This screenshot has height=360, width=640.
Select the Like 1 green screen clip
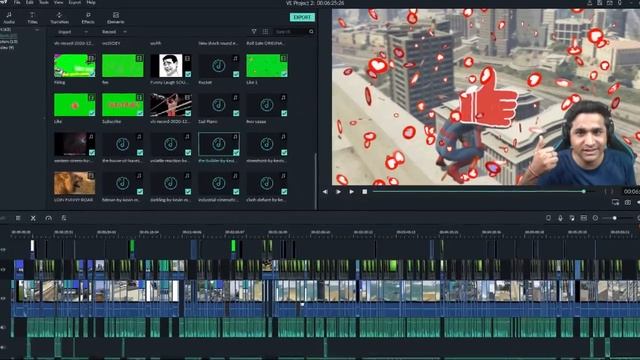pyautogui.click(x=267, y=65)
